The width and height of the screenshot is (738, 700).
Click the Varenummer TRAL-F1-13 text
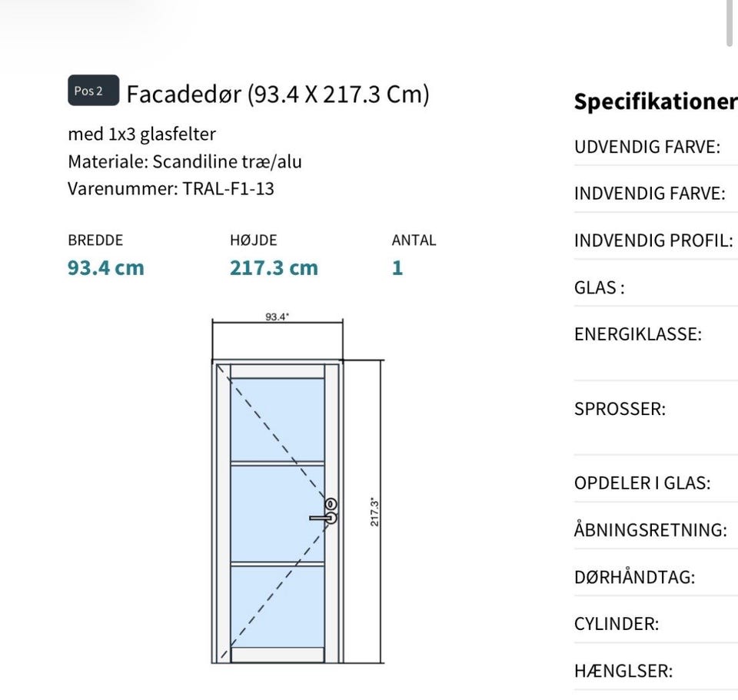(171, 188)
